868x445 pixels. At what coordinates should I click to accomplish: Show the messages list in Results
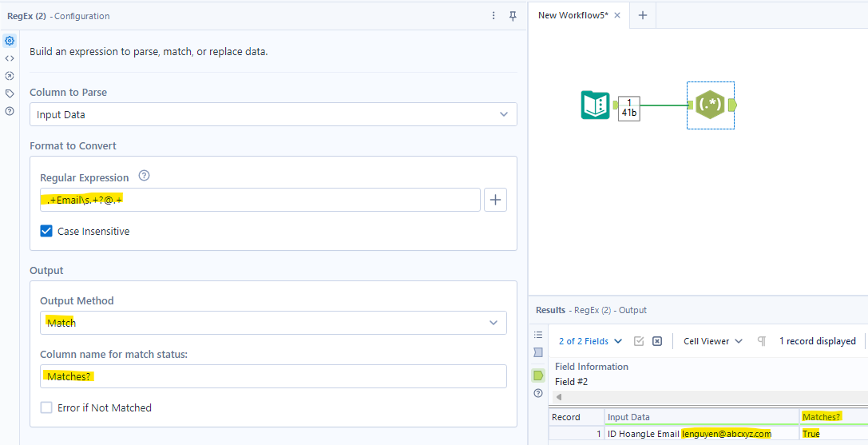tap(538, 335)
